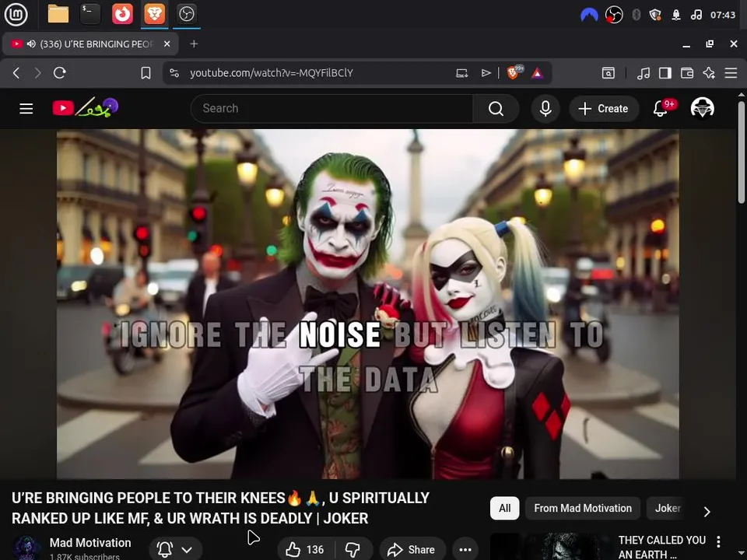The height and width of the screenshot is (560, 747).
Task: Bookmark this page
Action: pyautogui.click(x=146, y=73)
